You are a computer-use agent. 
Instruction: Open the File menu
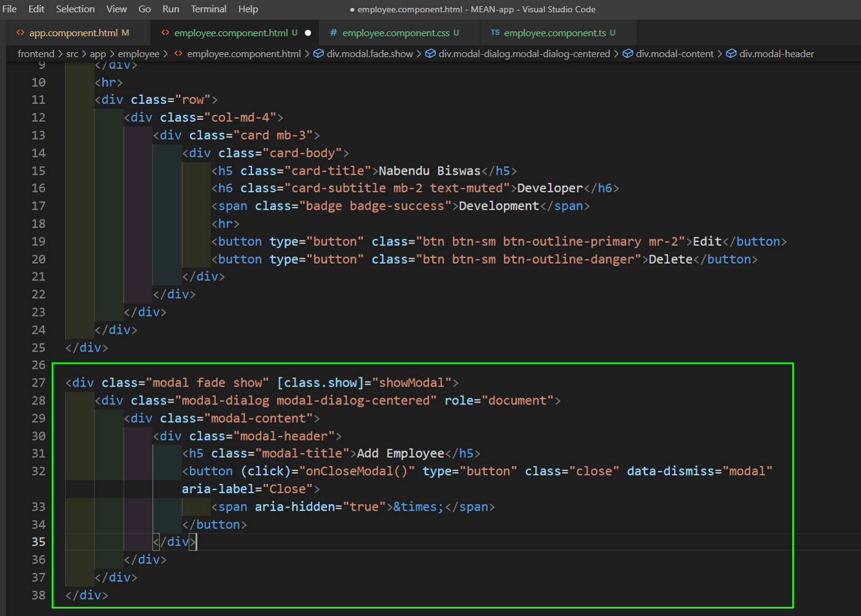tap(10, 9)
